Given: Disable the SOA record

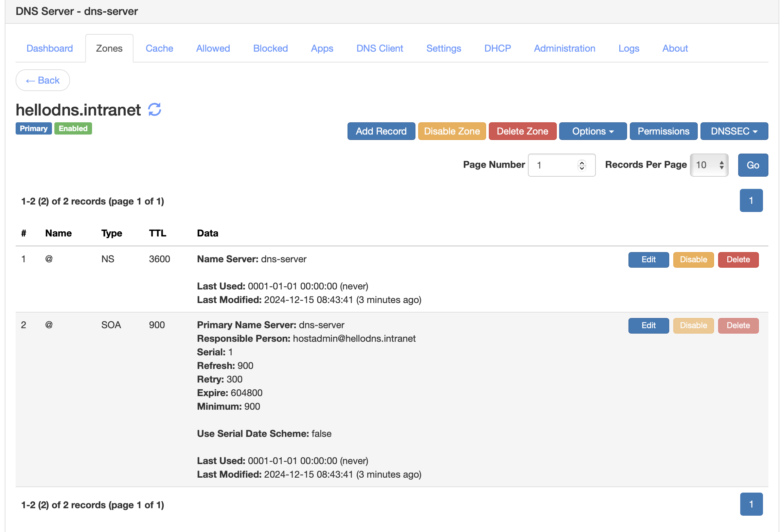Looking at the screenshot, I should pyautogui.click(x=693, y=325).
